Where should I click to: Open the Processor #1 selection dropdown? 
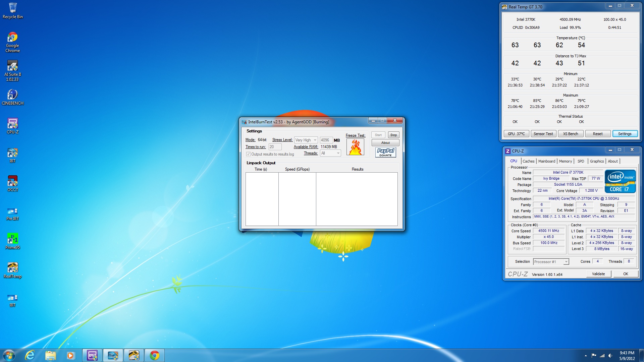(x=551, y=262)
